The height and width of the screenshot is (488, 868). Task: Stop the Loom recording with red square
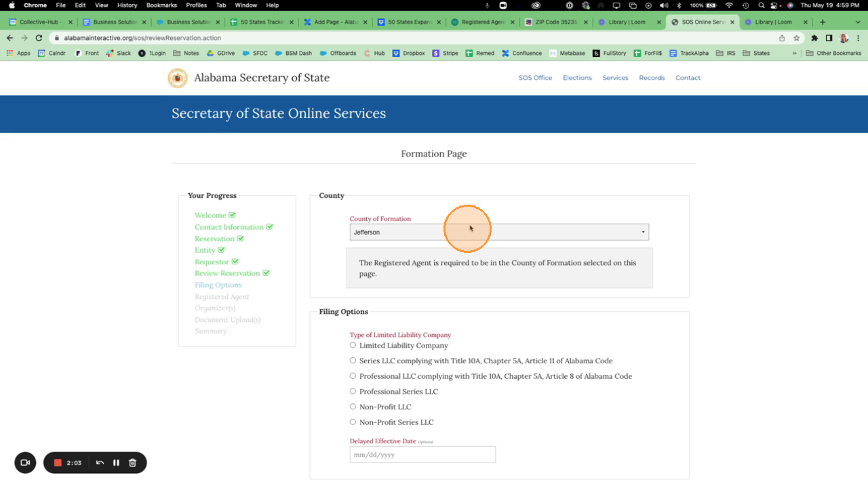58,463
